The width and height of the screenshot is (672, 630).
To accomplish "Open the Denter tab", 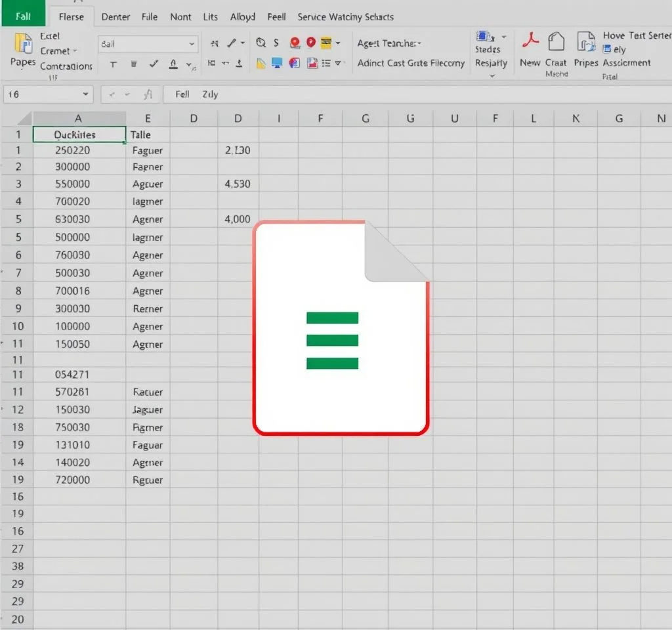I will point(115,16).
